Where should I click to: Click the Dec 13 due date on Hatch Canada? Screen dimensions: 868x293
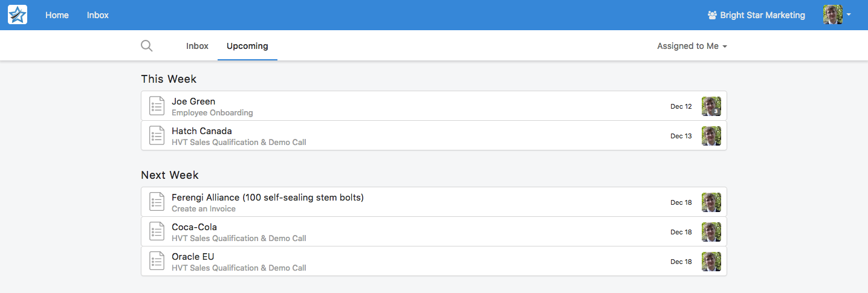[x=681, y=136]
